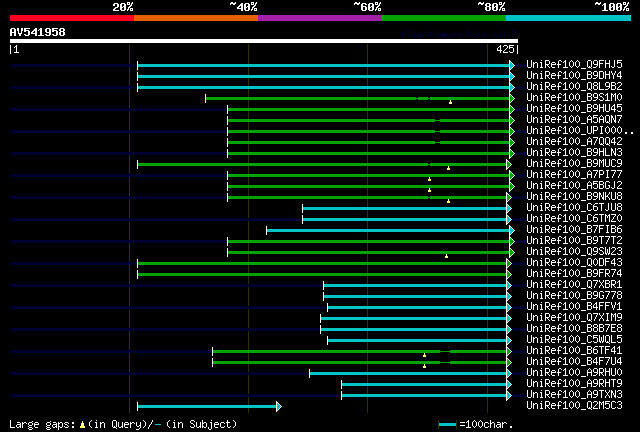Select hit label UniRef100_A9RHU0
The height and width of the screenshot is (432, 640).
(574, 373)
